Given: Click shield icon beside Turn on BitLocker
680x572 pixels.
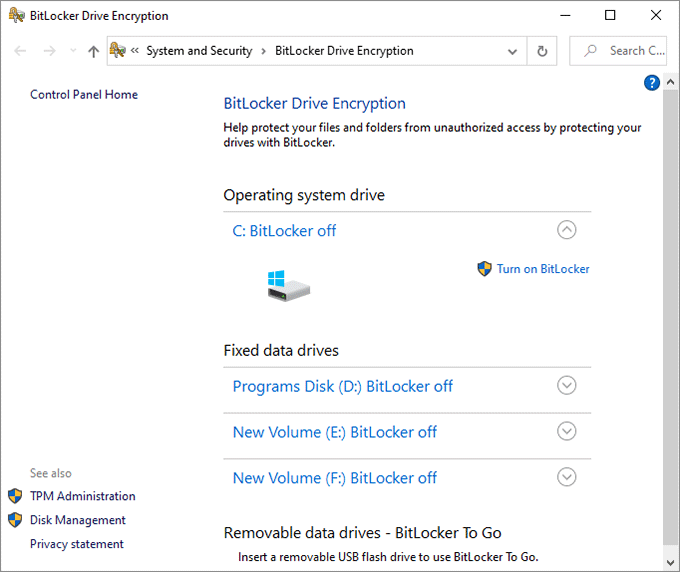Looking at the screenshot, I should point(484,269).
